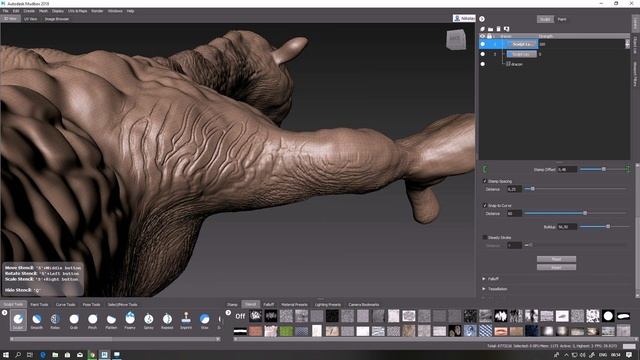Click the green mirror icon beside Stamp Offset
Screen dimensions: 640x360
[x=485, y=169]
